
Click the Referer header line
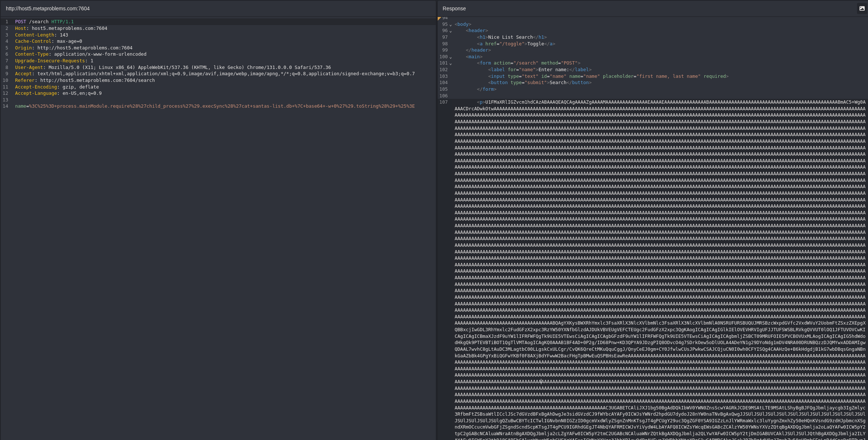85,80
